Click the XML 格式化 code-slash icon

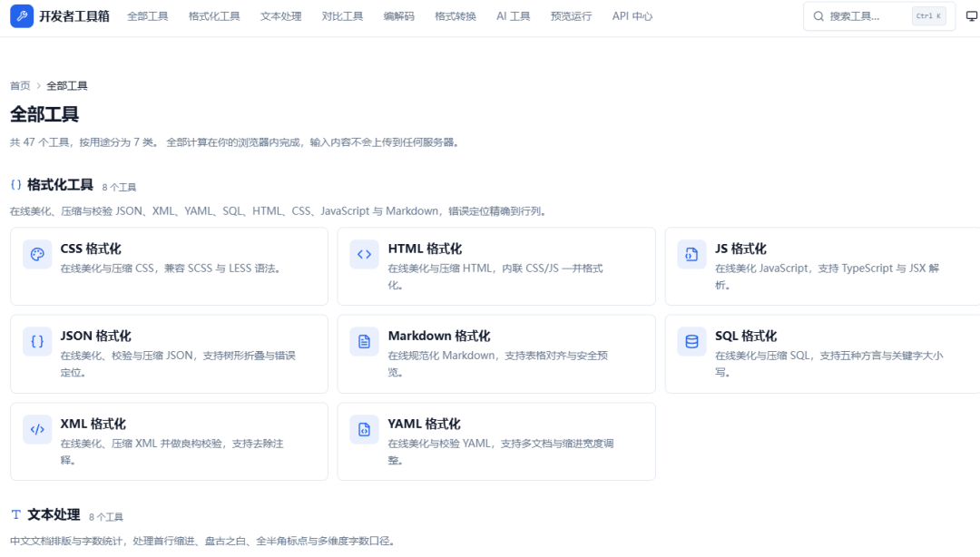[37, 429]
